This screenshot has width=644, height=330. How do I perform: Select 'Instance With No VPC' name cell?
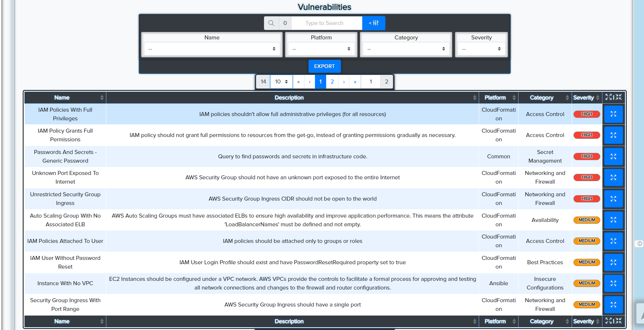click(x=65, y=283)
